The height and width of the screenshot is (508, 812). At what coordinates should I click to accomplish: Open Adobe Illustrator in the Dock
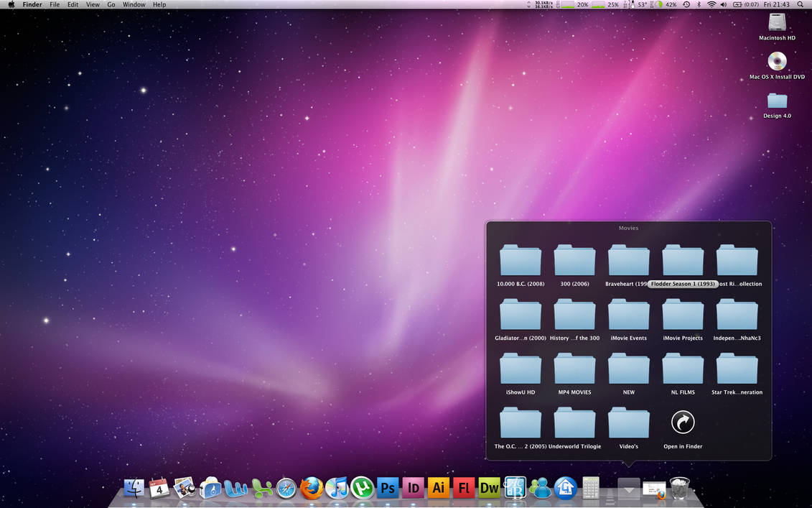[438, 488]
